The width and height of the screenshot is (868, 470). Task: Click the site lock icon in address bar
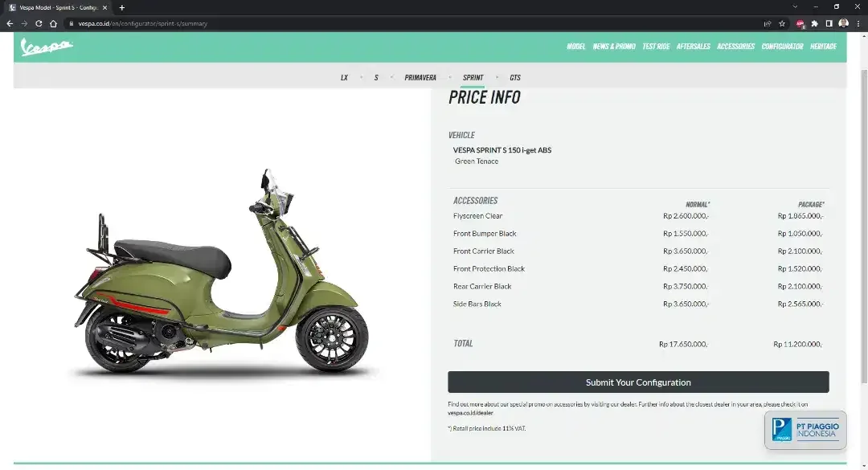71,24
